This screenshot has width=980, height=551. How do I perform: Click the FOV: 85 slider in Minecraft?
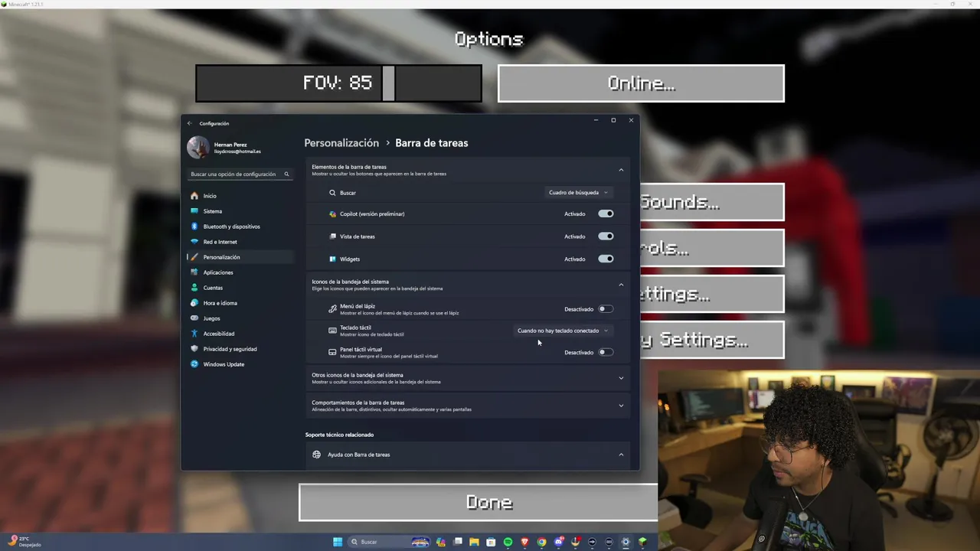click(x=338, y=83)
